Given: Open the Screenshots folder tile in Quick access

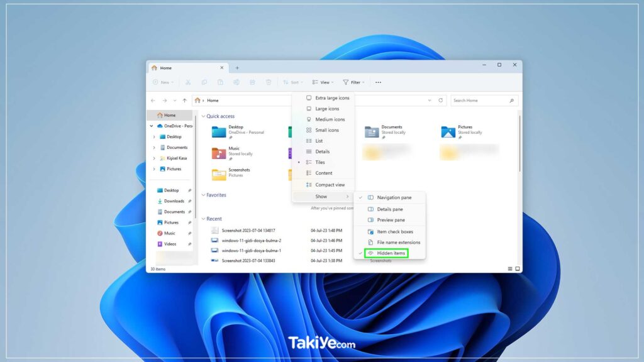Looking at the screenshot, I should pos(231,174).
